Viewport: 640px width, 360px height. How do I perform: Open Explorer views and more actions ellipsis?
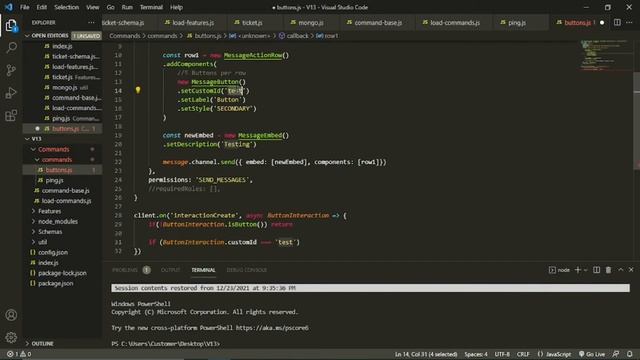91,22
